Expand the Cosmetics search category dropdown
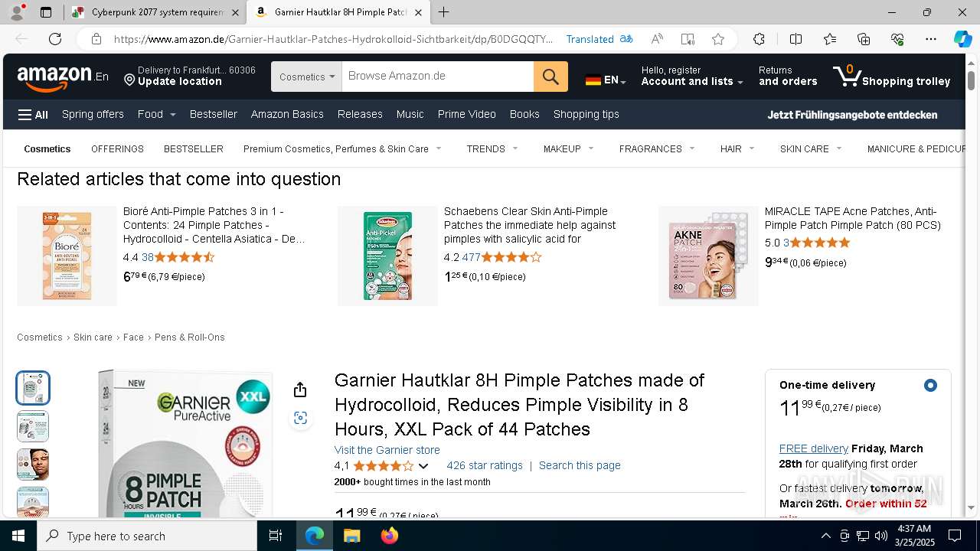Screen dimensions: 980x551 tap(306, 77)
